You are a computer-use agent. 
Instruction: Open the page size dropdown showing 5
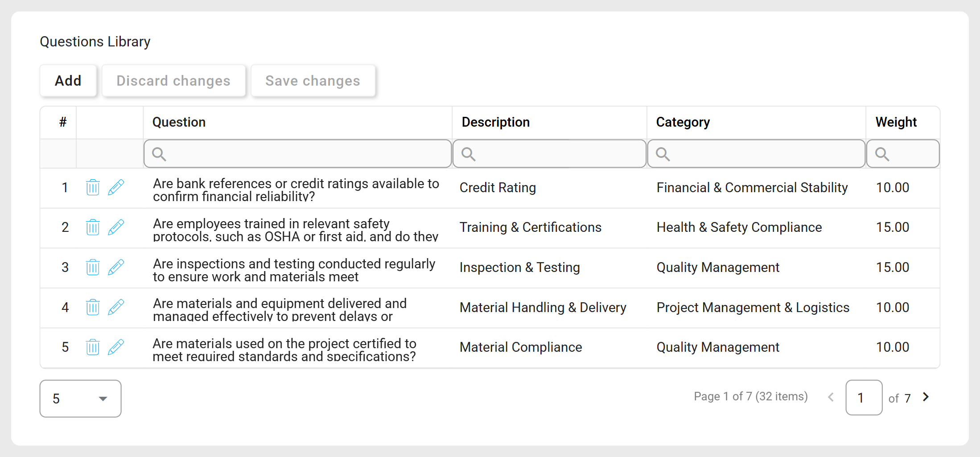point(80,399)
